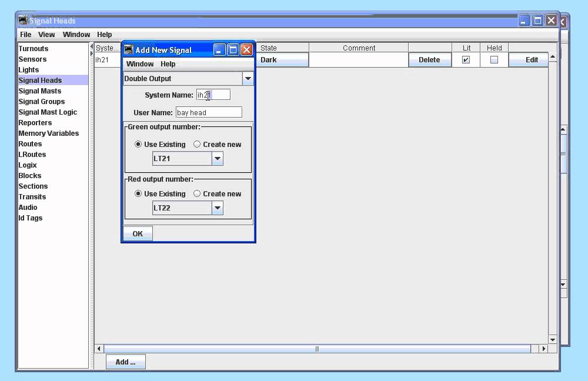The width and height of the screenshot is (588, 381).
Task: Close the Signal Heads window
Action: (551, 20)
